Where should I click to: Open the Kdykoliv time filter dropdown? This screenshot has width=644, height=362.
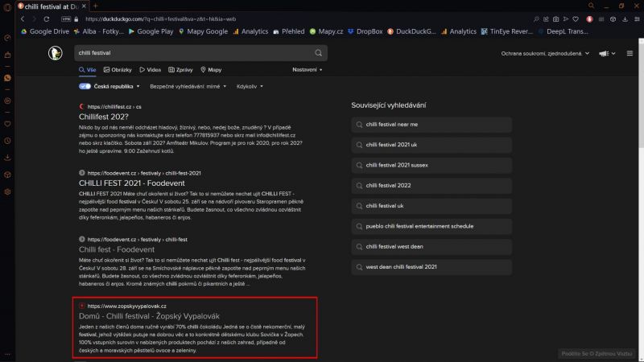coord(250,86)
